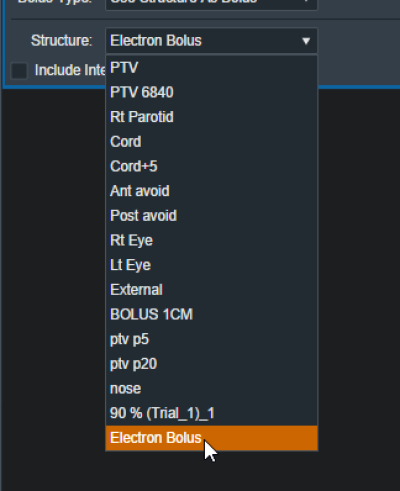Pick External as the structure

212,290
